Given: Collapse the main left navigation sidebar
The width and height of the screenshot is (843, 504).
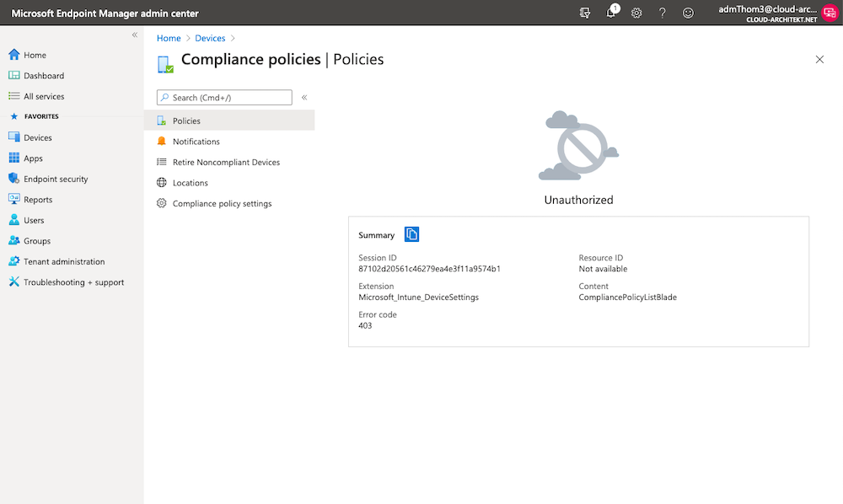Looking at the screenshot, I should click(x=135, y=35).
